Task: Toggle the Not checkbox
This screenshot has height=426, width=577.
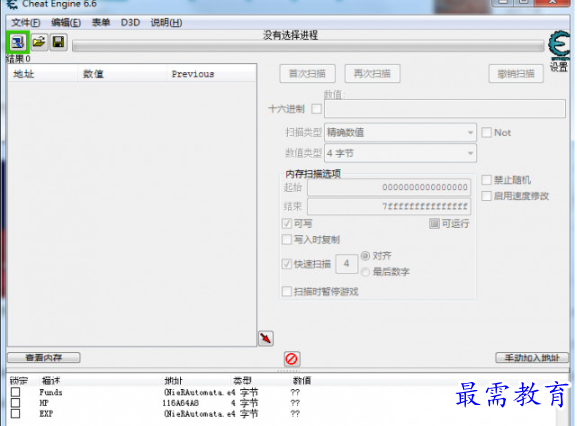Action: coord(486,132)
